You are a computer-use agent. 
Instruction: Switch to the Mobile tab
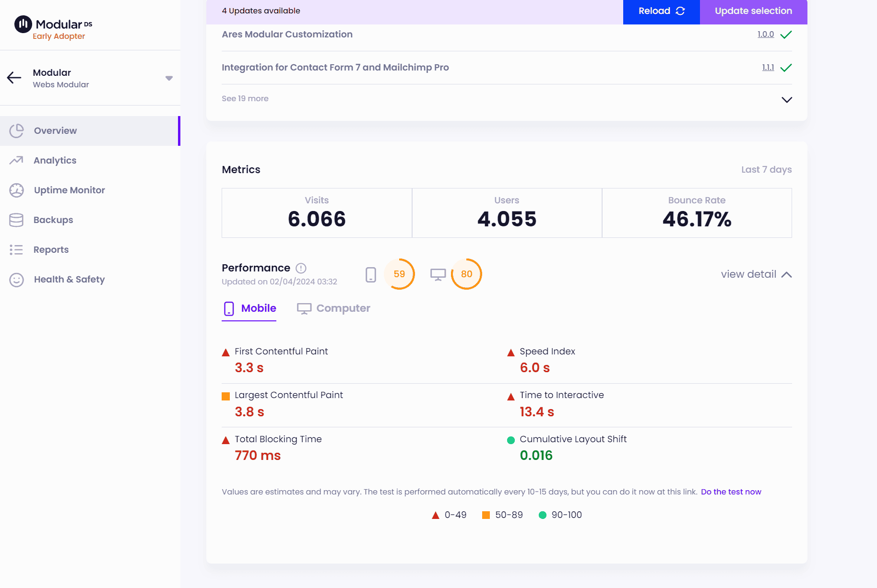[x=249, y=308]
